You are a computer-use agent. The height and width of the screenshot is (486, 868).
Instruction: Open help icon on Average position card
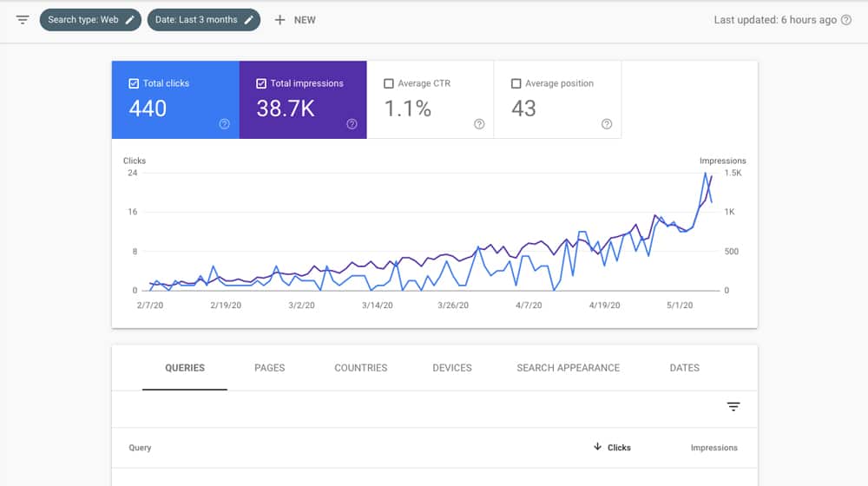tap(607, 124)
